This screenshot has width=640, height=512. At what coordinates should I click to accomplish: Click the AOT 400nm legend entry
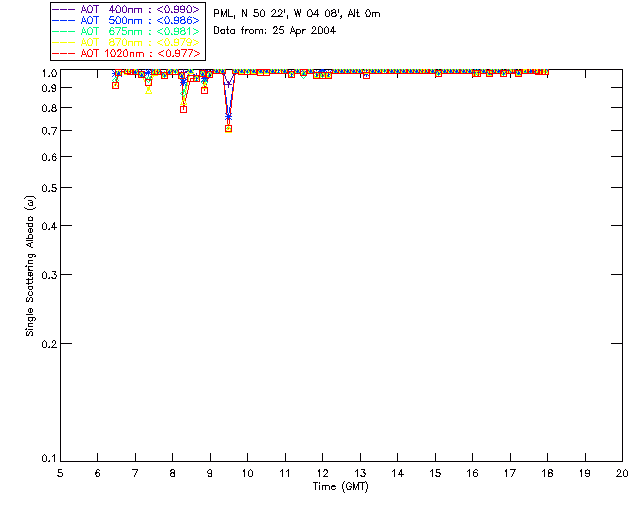[126, 9]
